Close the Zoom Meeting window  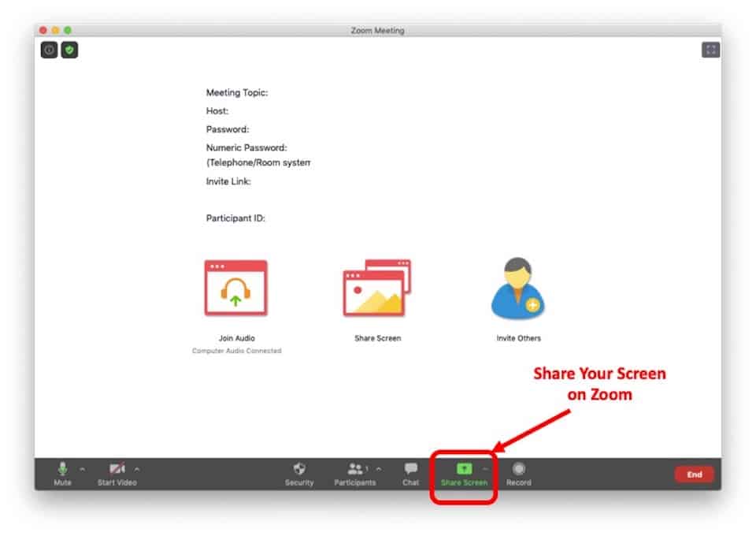(43, 30)
